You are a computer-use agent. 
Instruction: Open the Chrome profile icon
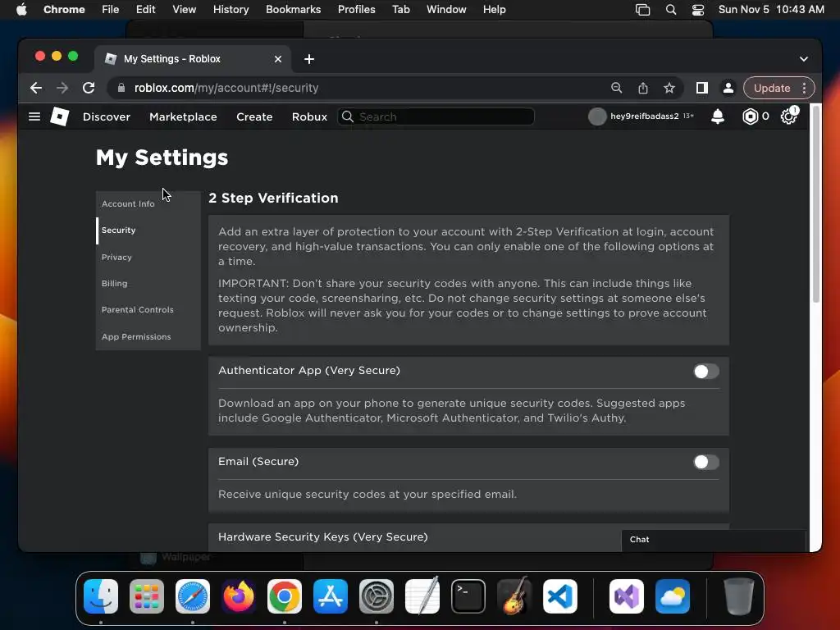click(x=728, y=88)
